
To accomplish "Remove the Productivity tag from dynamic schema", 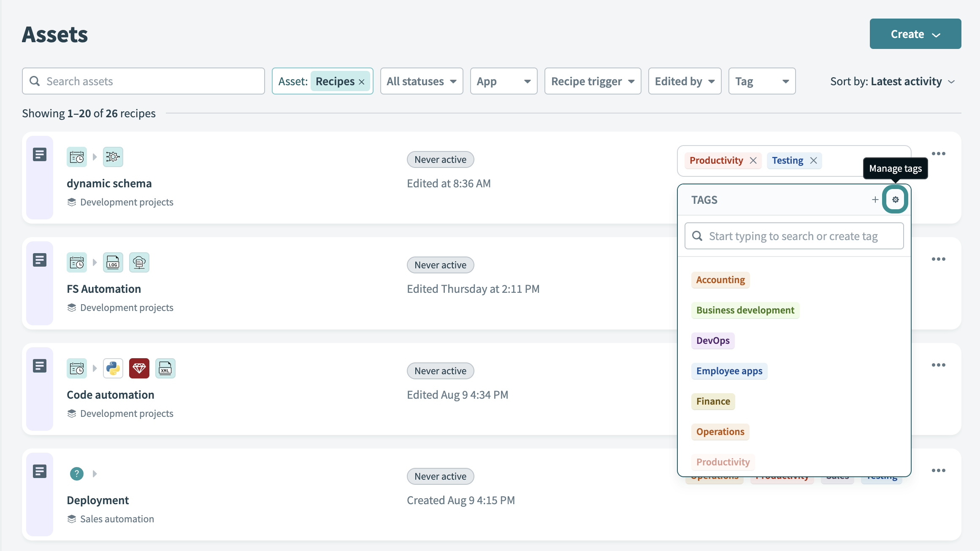I will click(x=753, y=160).
